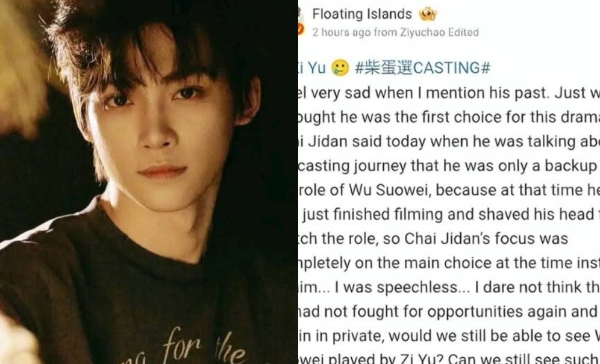Click the "Edited" label next to Ziyuchao
Screen dimensions: 600x364
(x=464, y=32)
